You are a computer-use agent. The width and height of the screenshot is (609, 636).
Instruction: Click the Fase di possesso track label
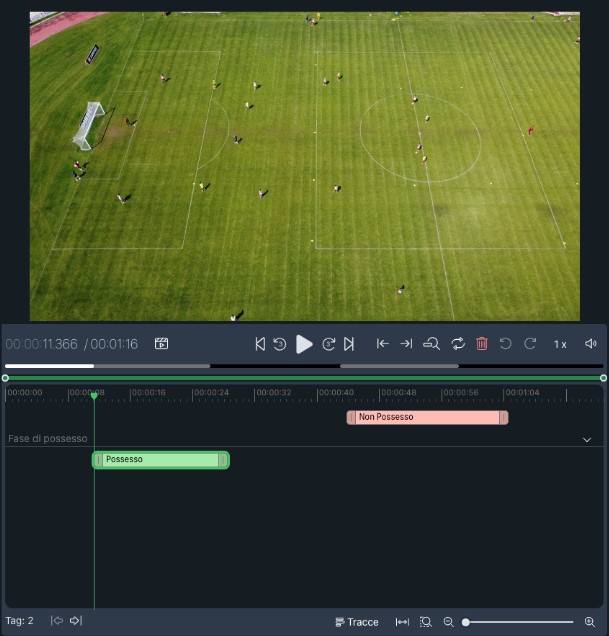click(48, 438)
